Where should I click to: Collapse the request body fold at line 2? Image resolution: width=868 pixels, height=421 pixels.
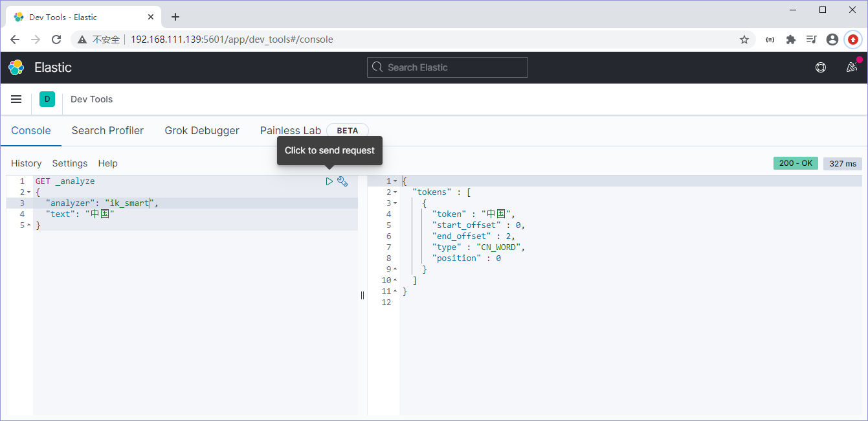(x=29, y=192)
